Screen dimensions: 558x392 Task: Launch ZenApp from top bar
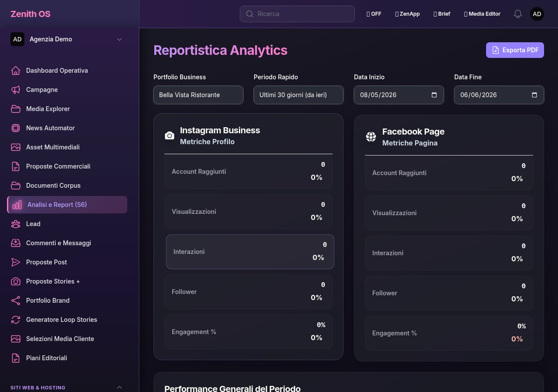click(408, 14)
